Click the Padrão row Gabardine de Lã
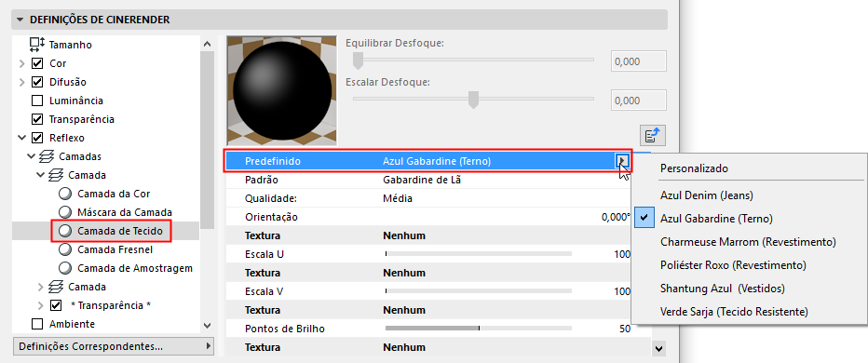Image resolution: width=868 pixels, height=363 pixels. pos(422,180)
